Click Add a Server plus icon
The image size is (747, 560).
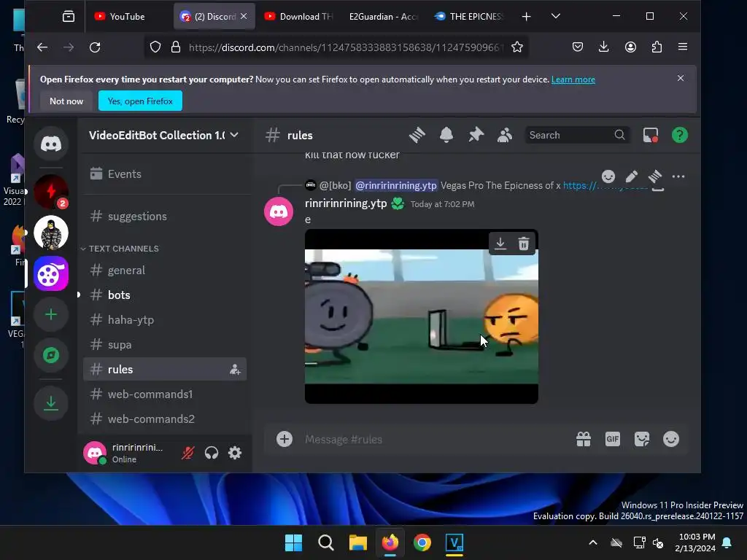(x=51, y=314)
